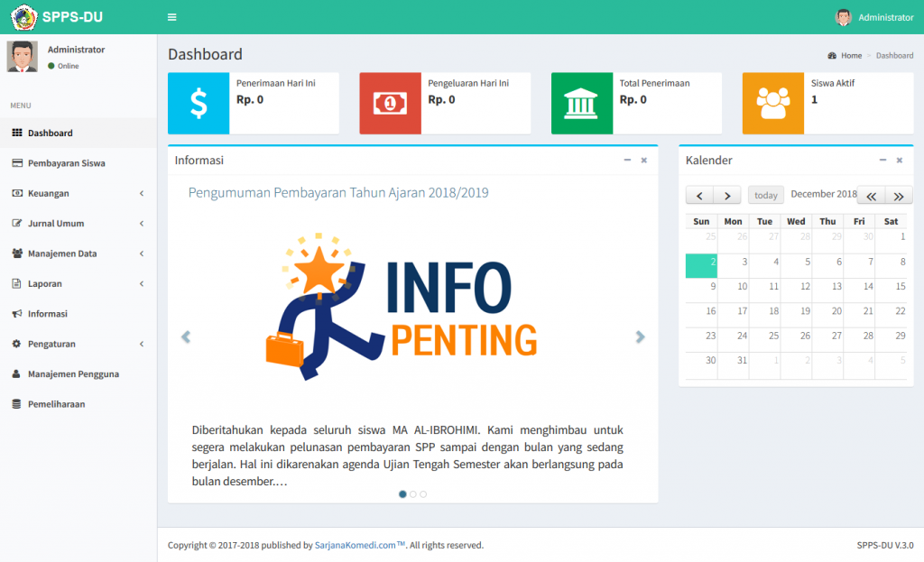The height and width of the screenshot is (562, 924).
Task: Show previous carousel slide
Action: pos(186,336)
